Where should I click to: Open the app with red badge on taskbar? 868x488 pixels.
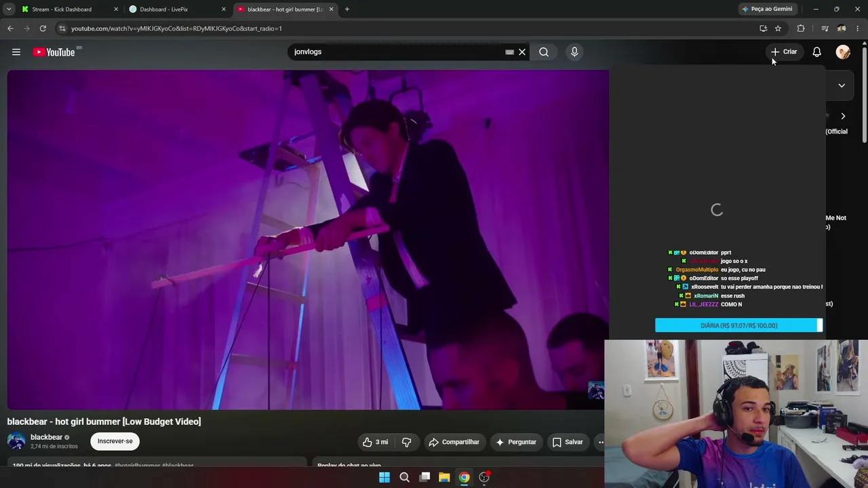click(484, 477)
